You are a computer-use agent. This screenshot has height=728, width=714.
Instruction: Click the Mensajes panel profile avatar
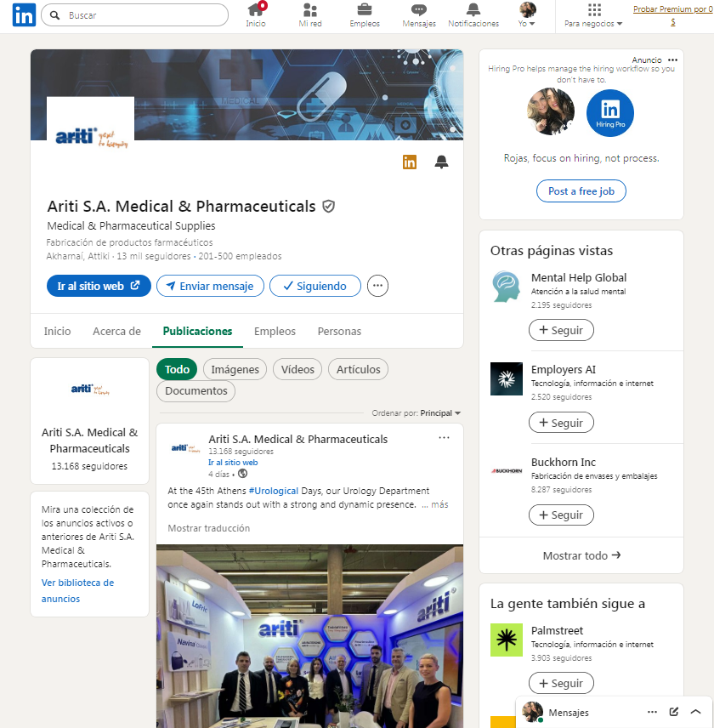click(x=532, y=712)
